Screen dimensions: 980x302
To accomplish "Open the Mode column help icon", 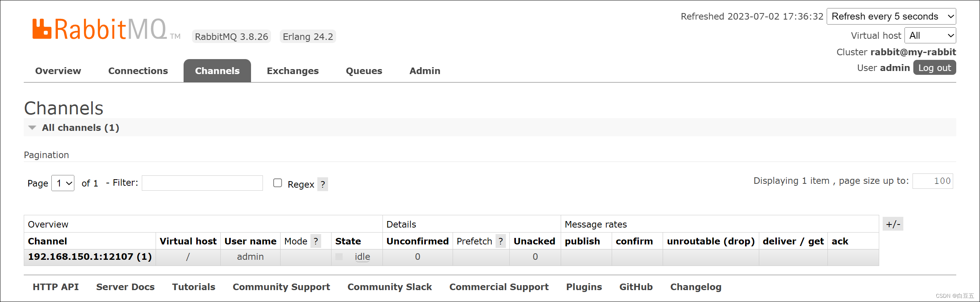I will pos(315,241).
